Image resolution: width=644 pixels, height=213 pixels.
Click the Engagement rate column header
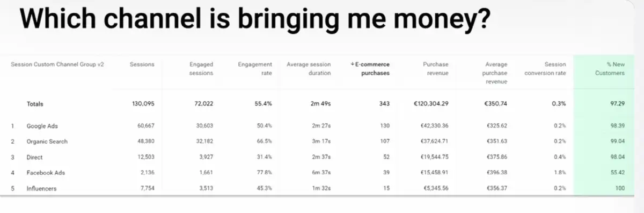click(255, 69)
